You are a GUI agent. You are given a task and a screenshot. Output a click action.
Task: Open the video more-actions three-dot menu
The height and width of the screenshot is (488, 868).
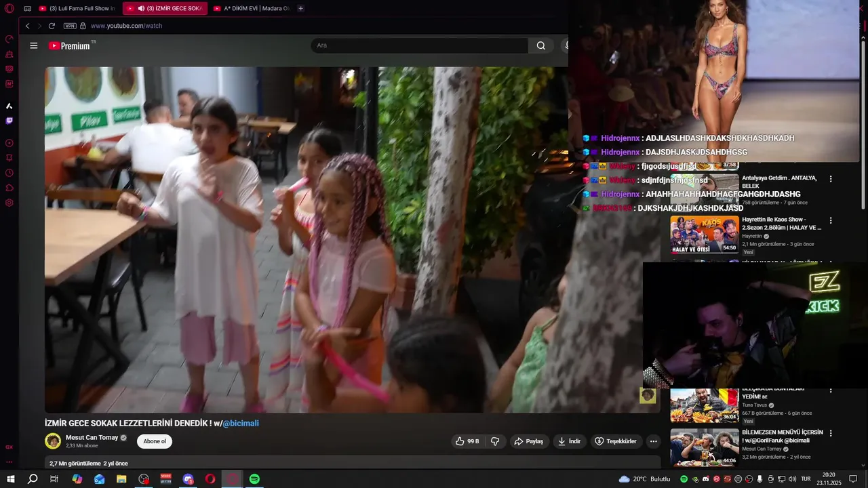(x=653, y=441)
